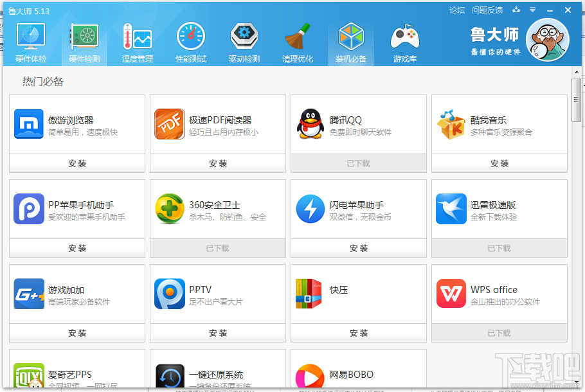Screen dimensions: 585x392
Task: Click the 腾讯QQ title text
Action: [x=346, y=120]
